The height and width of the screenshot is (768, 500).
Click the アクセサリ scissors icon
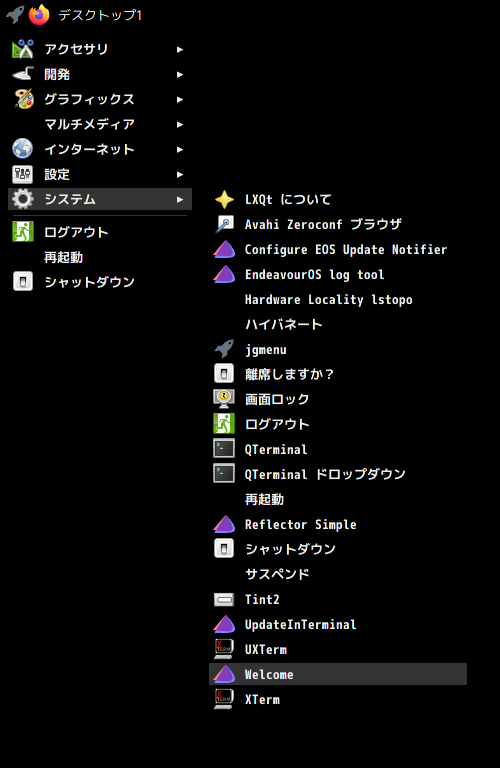pos(23,49)
